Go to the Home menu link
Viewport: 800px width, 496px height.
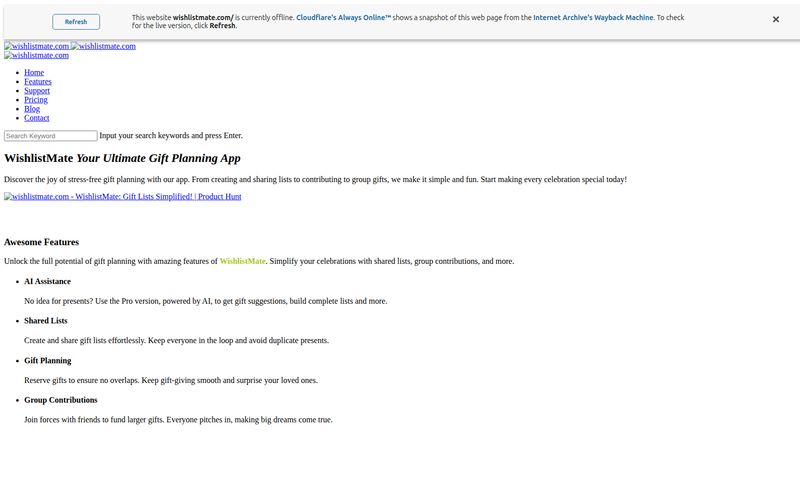pyautogui.click(x=34, y=72)
